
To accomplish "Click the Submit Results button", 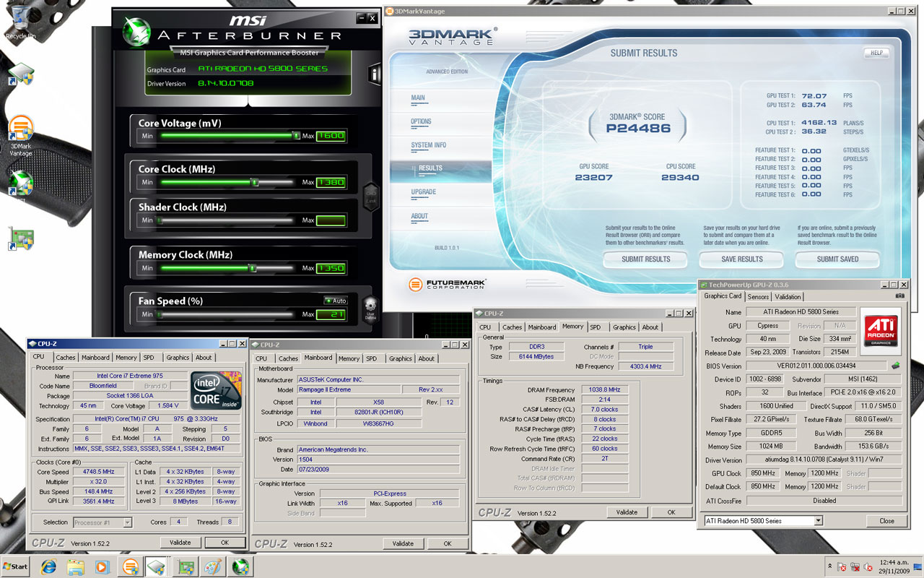I will (646, 259).
